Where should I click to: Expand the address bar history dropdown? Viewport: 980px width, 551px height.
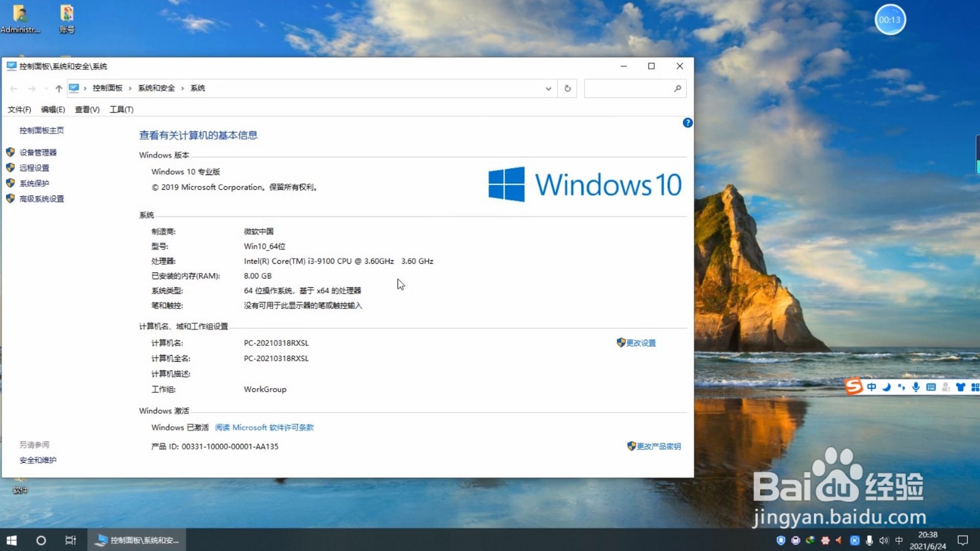[548, 89]
